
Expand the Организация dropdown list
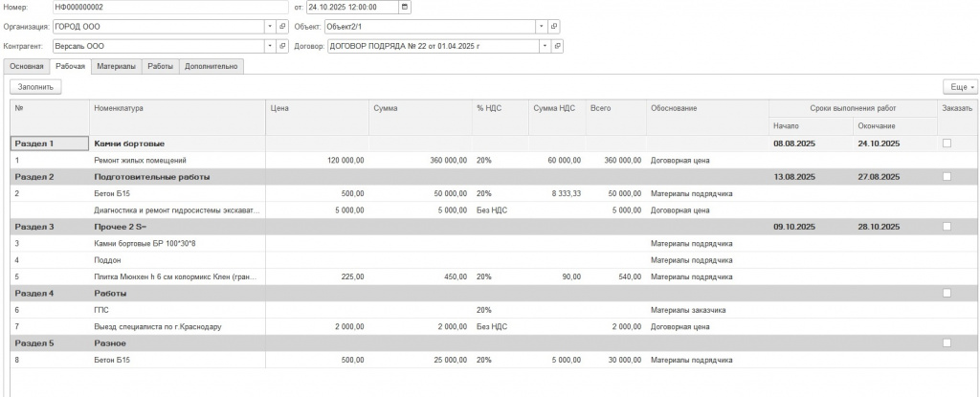tap(270, 27)
